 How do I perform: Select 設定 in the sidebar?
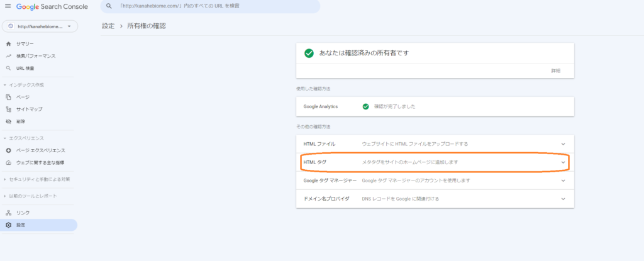tap(21, 225)
